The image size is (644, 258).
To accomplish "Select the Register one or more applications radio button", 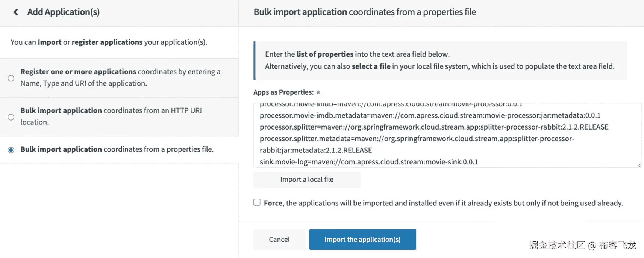I will (11, 78).
